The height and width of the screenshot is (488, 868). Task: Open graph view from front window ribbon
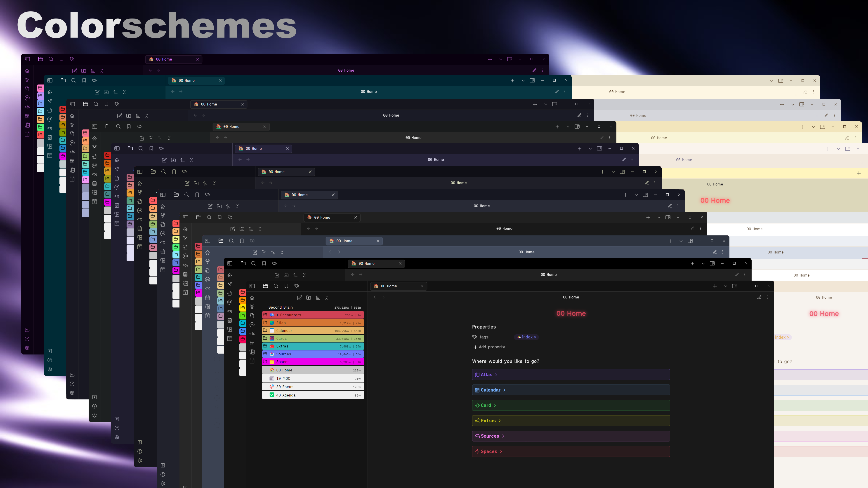[x=252, y=307]
